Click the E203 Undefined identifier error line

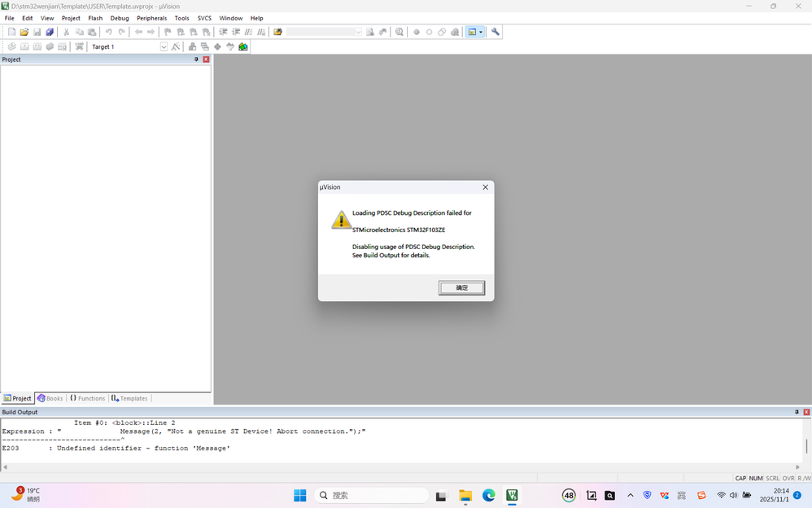click(x=116, y=449)
